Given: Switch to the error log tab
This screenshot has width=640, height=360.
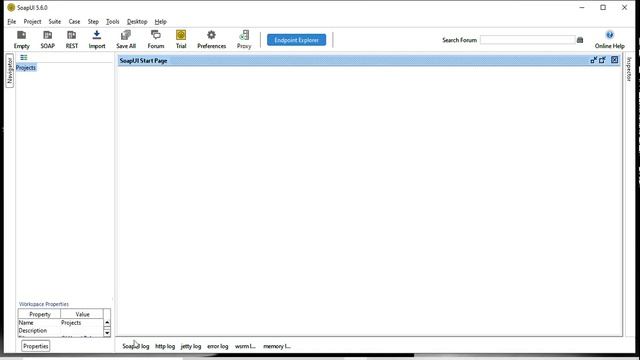Looking at the screenshot, I should point(218,346).
